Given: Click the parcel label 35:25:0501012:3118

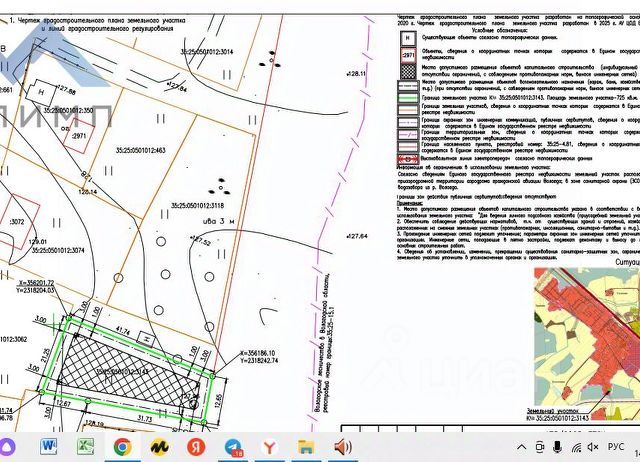Looking at the screenshot, I should point(198,206).
